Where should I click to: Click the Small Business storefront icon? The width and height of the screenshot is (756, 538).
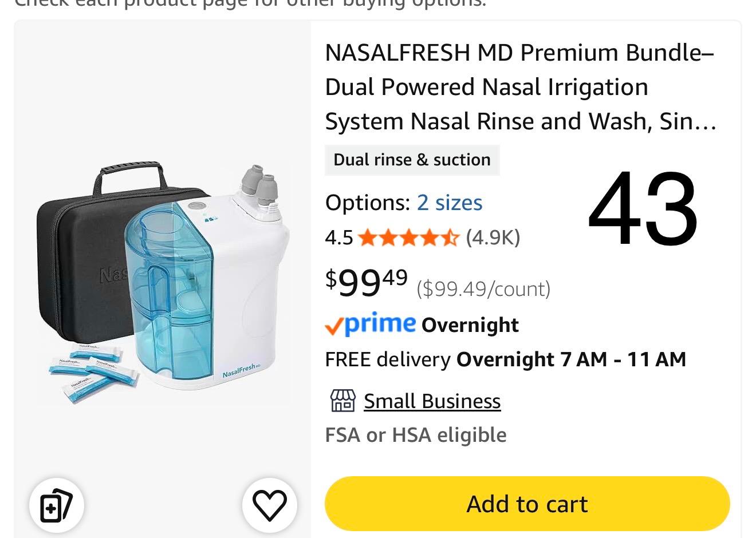343,401
